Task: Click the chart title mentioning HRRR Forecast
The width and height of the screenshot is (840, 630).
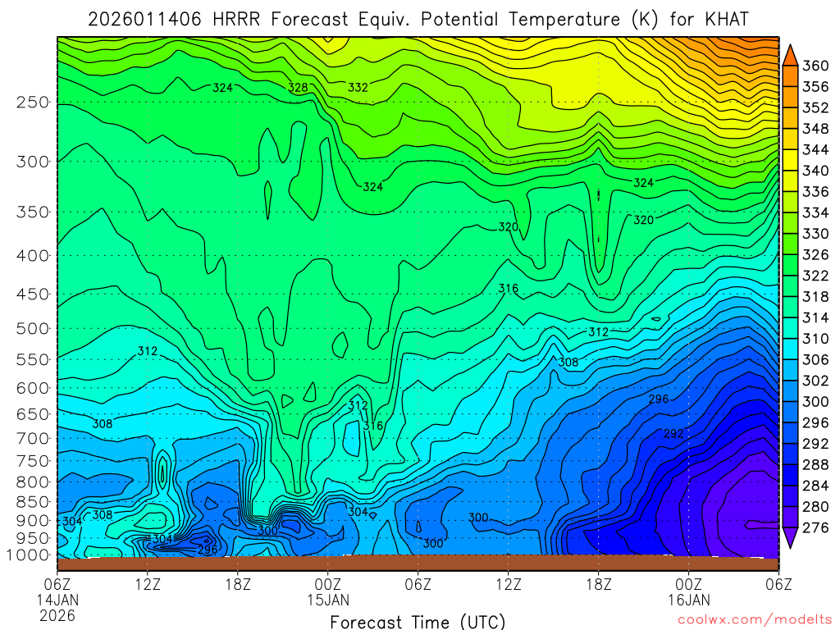Action: coord(418,20)
